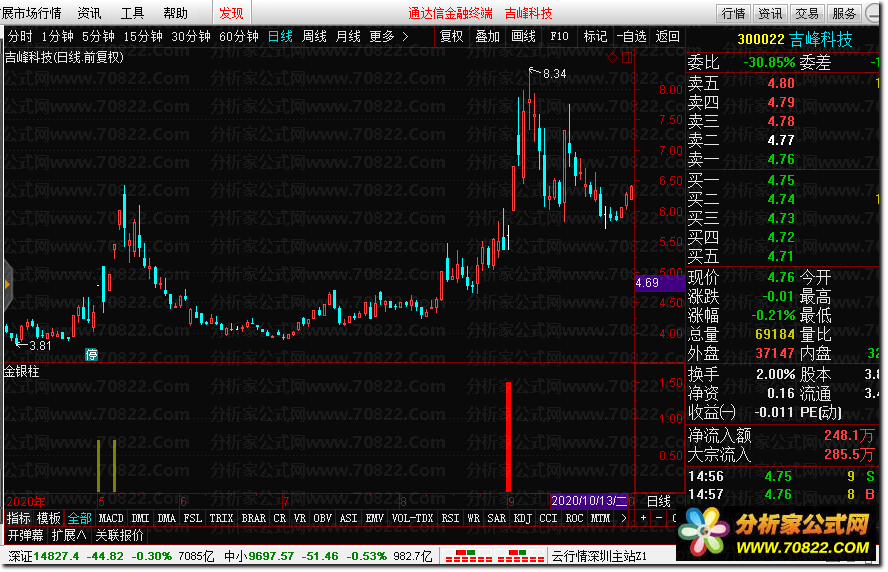This screenshot has width=888, height=572.
Task: Switch the indicator to OBV
Action: coord(323,518)
